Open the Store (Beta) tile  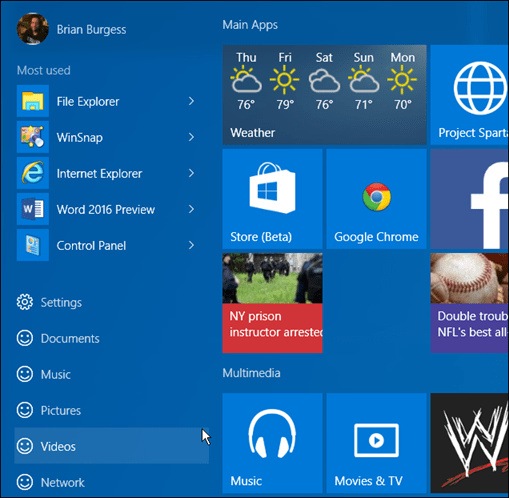pyautogui.click(x=272, y=199)
